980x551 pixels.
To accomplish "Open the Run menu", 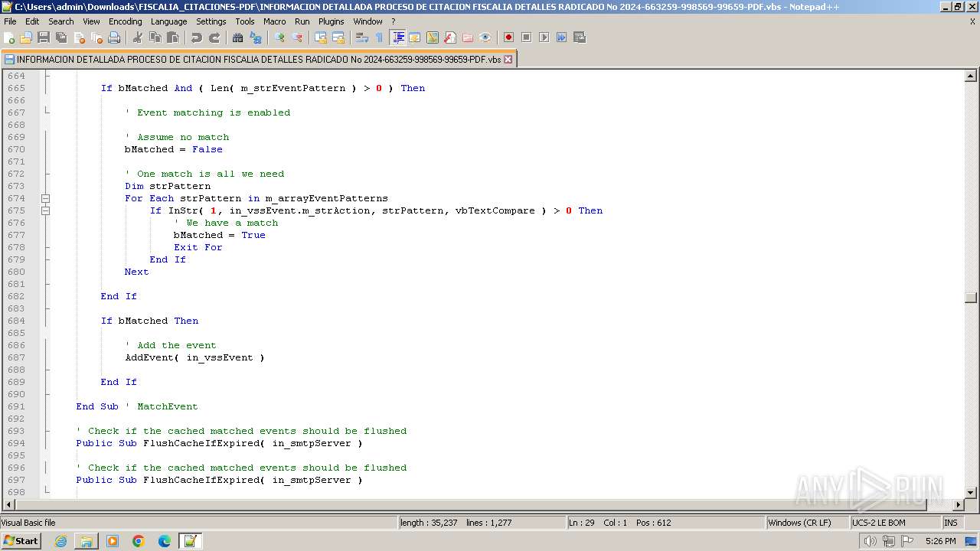I will (x=302, y=21).
